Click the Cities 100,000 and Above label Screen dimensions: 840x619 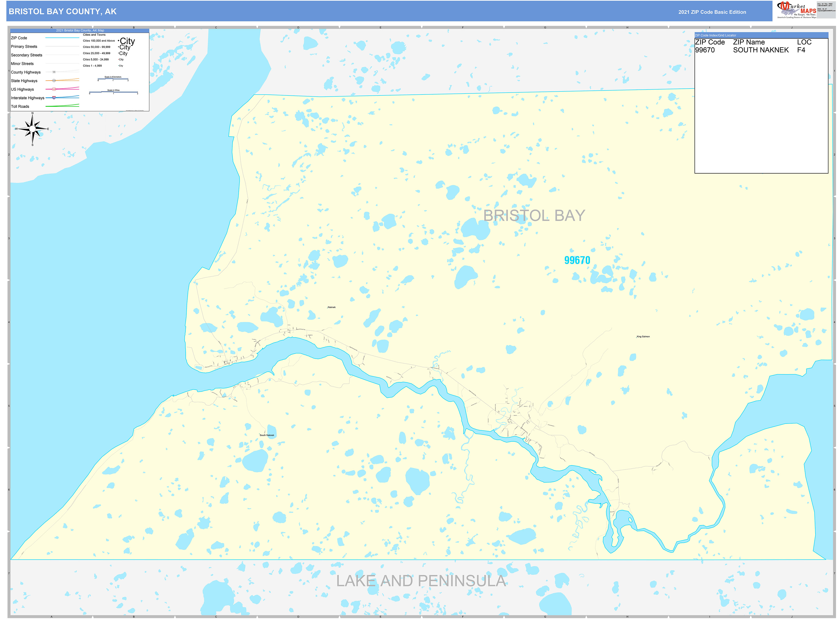pyautogui.click(x=99, y=41)
